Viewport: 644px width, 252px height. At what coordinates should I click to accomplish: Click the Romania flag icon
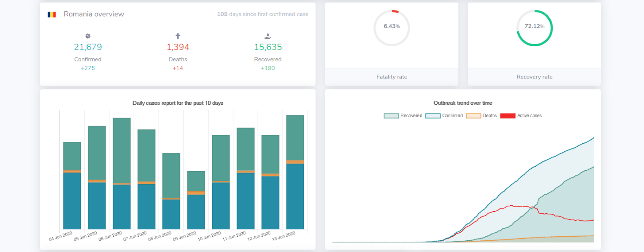click(x=52, y=14)
